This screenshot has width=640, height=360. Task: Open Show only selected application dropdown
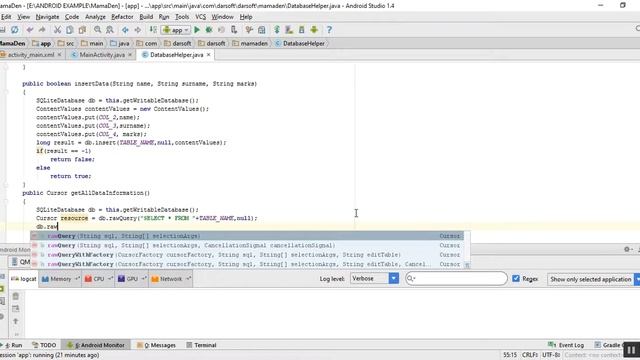(593, 279)
